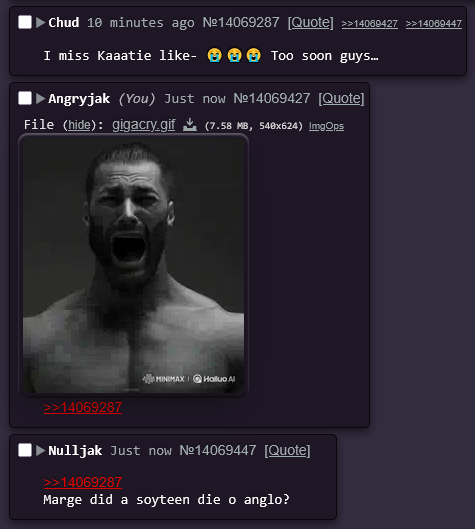Open red reply link >>14069287 in Angryjak's post
Viewport: 475px width, 529px height.
(x=83, y=407)
